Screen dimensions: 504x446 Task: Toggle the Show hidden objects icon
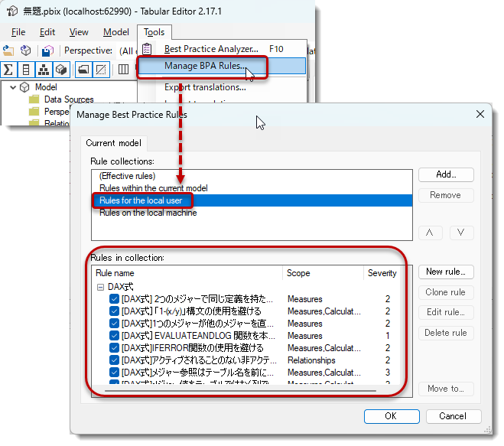click(x=101, y=69)
